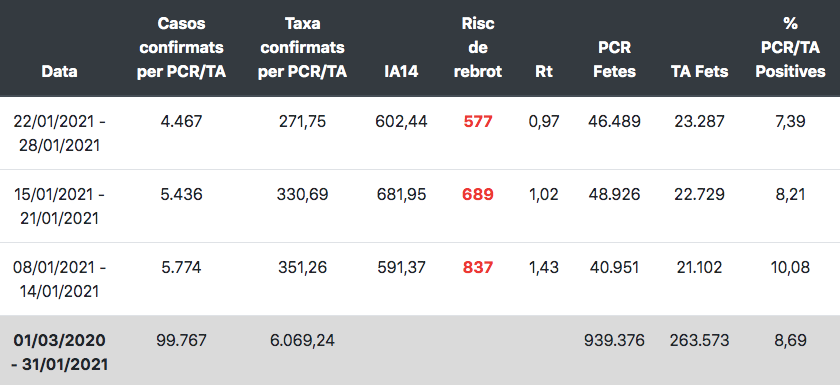840x385 pixels.
Task: Select the Casos confirmats per PCR/TA header
Action: (x=181, y=48)
